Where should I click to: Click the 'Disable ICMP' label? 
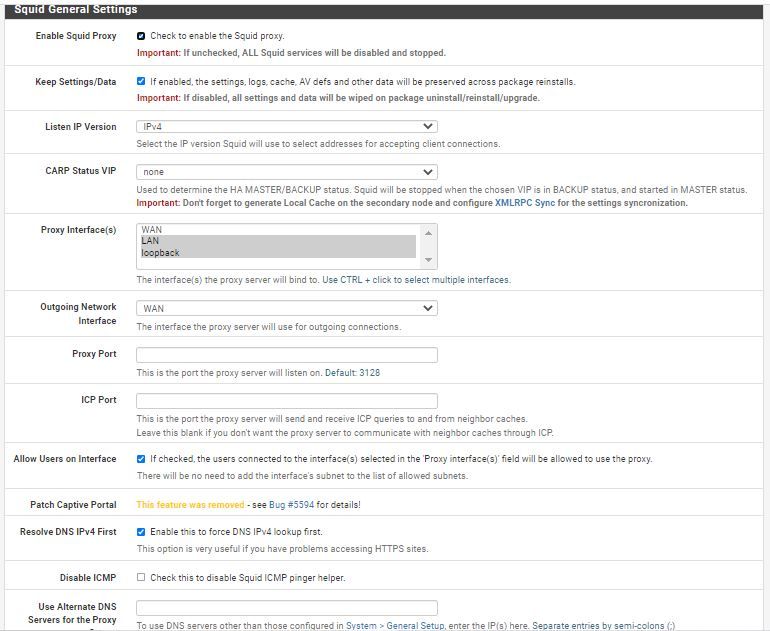tap(88, 577)
